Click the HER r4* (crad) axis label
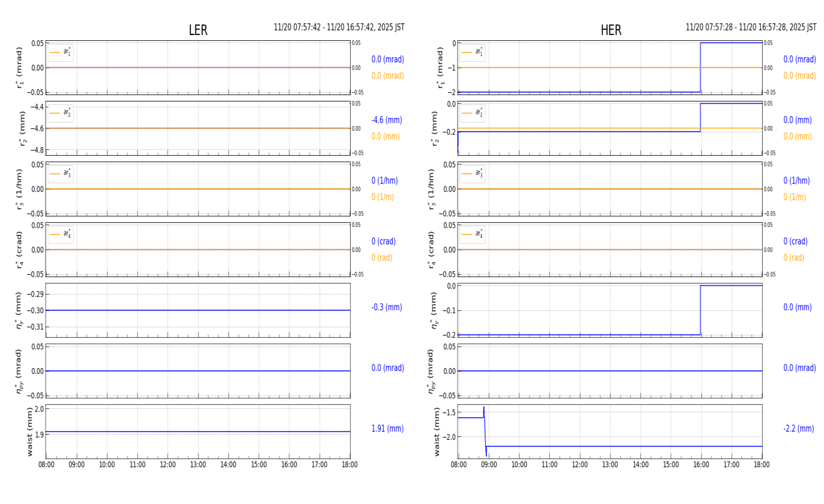Viewport: 824px width, 504px height. (x=431, y=250)
